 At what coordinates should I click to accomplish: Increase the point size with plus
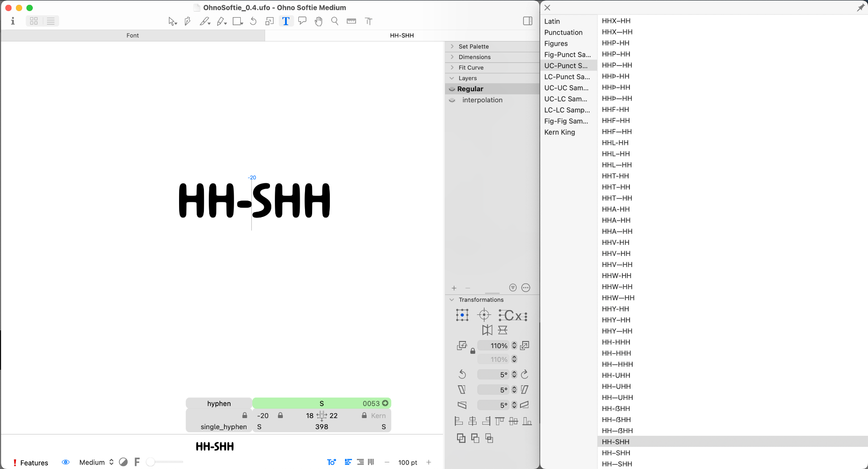[x=429, y=462]
